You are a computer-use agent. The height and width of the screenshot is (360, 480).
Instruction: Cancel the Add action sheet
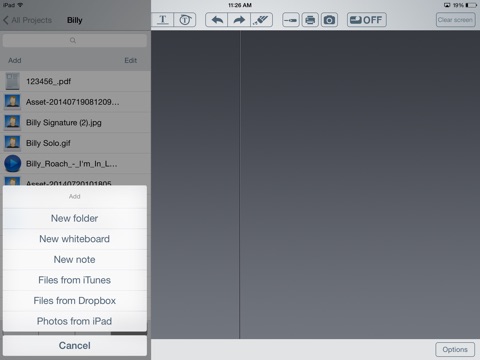coord(75,346)
